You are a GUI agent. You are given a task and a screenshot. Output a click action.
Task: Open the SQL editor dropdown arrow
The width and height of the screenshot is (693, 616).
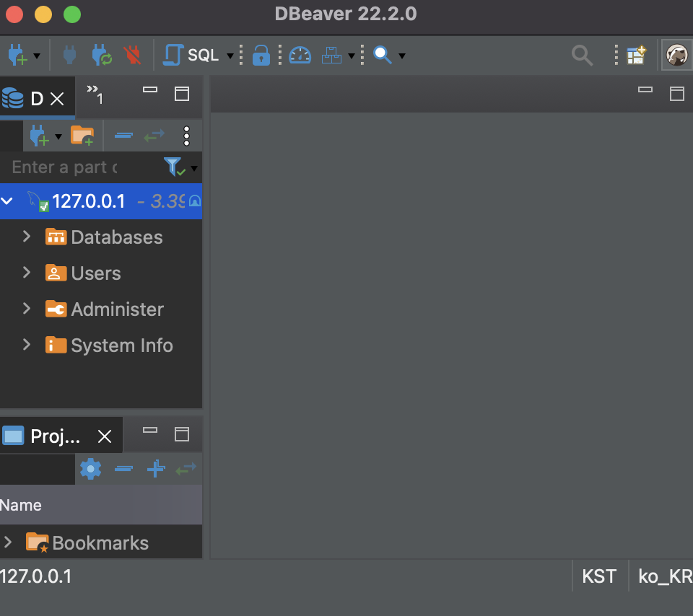[x=230, y=56]
